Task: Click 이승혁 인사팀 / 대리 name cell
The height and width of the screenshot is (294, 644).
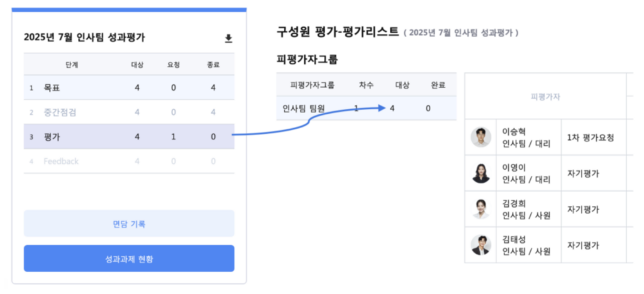Action: pos(526,137)
